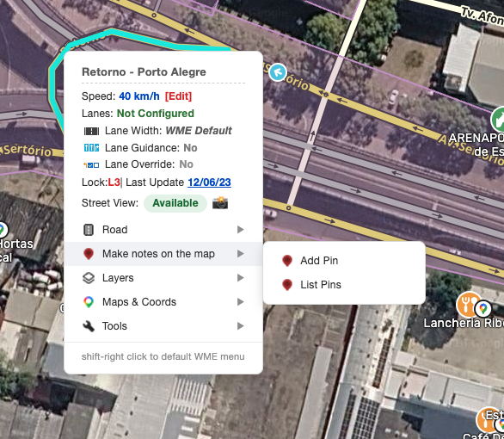Click the Street View Available badge
The image size is (504, 439).
[175, 203]
